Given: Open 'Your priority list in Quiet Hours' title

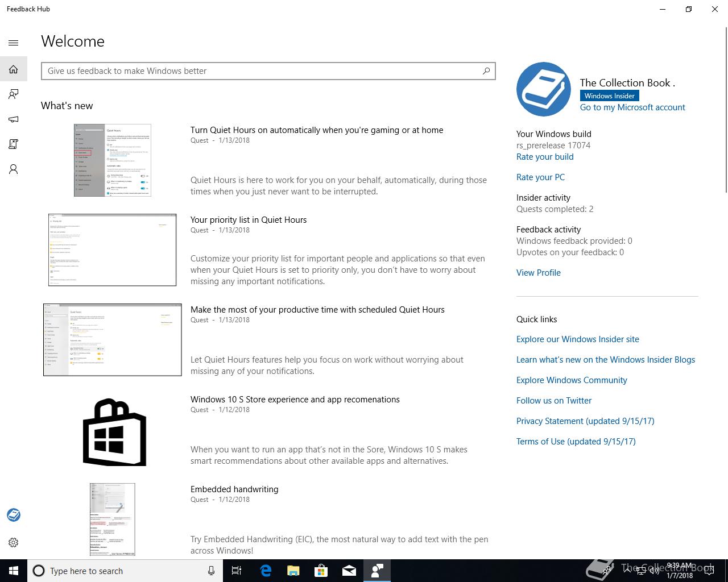Looking at the screenshot, I should [x=249, y=220].
